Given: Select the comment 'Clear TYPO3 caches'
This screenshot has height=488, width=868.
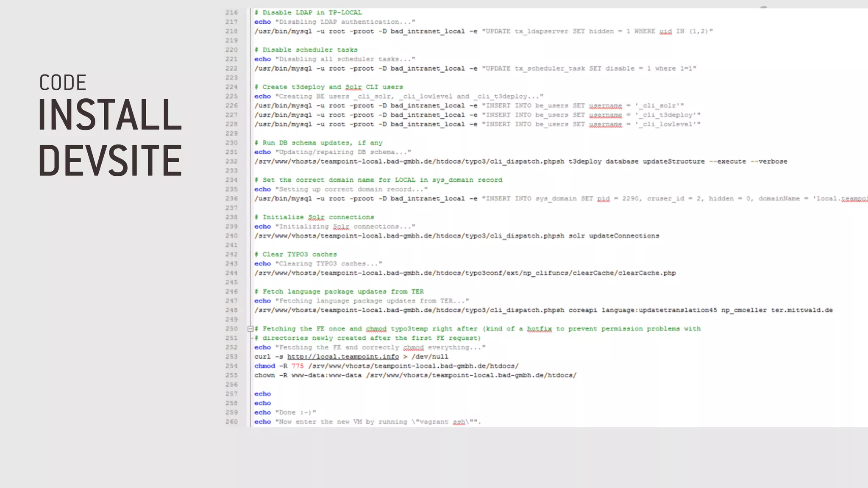Looking at the screenshot, I should point(296,255).
